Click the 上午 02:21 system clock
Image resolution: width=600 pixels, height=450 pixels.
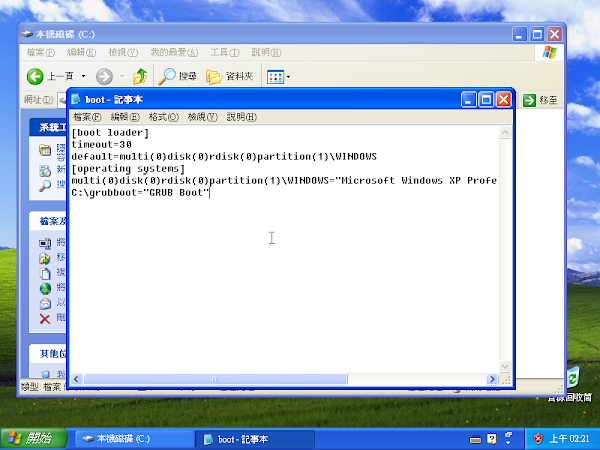(x=569, y=439)
